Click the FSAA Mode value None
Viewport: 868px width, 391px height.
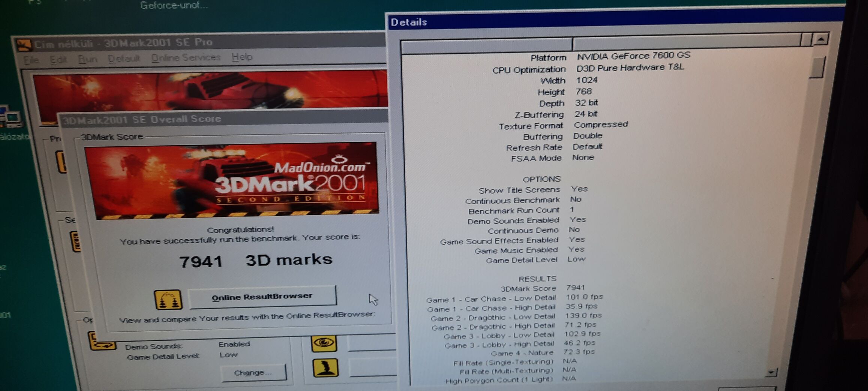click(x=583, y=158)
